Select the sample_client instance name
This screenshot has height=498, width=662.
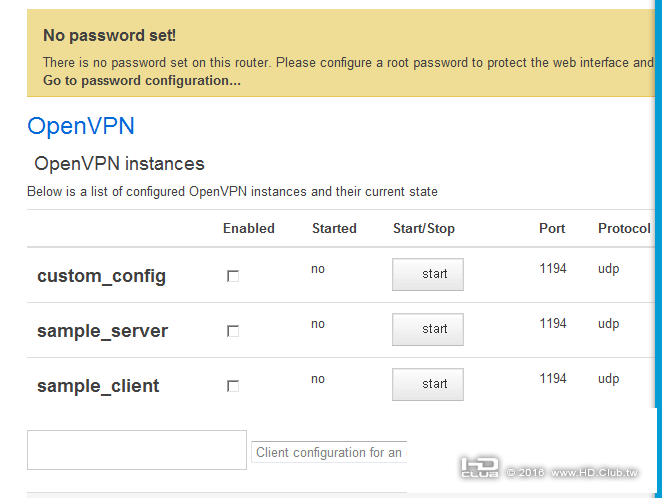point(98,386)
